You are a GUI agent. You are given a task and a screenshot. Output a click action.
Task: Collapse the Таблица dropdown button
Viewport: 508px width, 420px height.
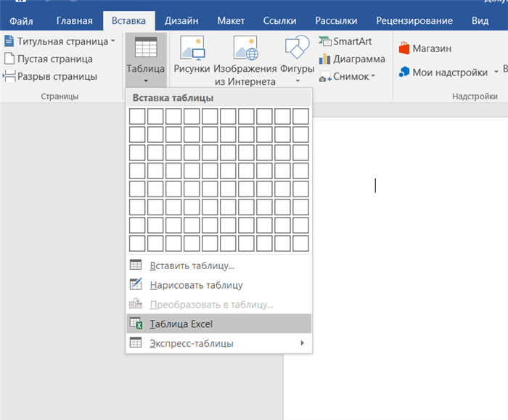coord(146,60)
